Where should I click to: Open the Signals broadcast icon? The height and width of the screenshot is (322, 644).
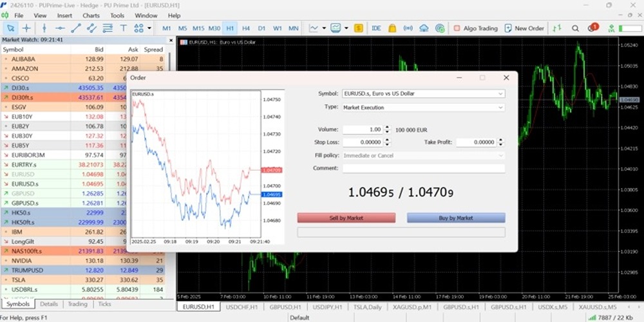click(408, 28)
